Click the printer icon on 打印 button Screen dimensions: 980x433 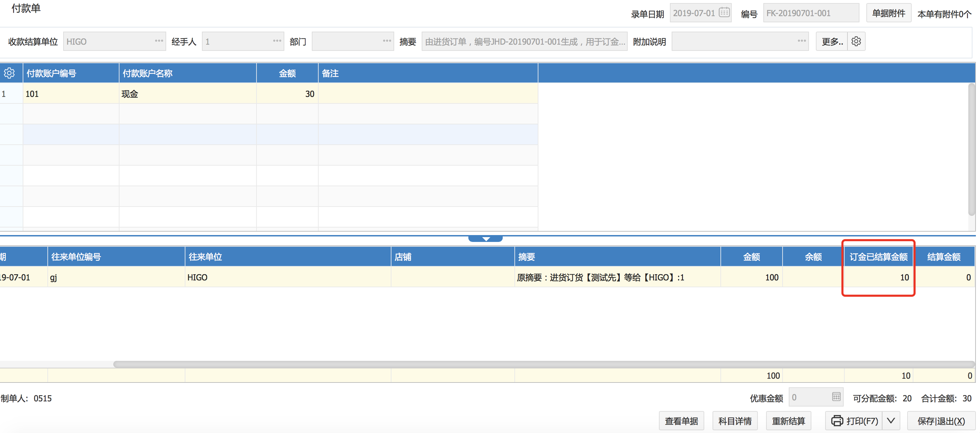(x=836, y=420)
